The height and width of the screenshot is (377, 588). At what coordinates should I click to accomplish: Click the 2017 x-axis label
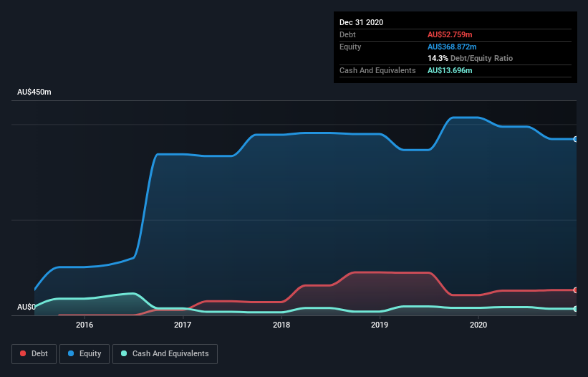point(183,325)
